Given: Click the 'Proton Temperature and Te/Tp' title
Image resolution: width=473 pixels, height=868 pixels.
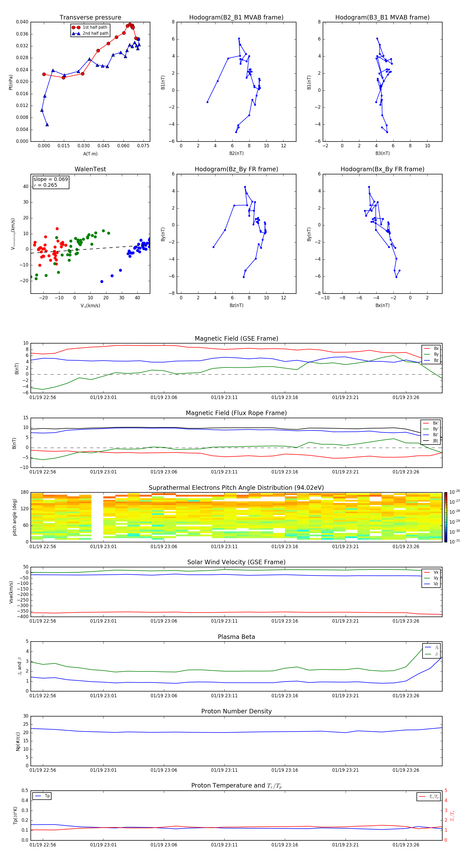Looking at the screenshot, I should point(236,786).
